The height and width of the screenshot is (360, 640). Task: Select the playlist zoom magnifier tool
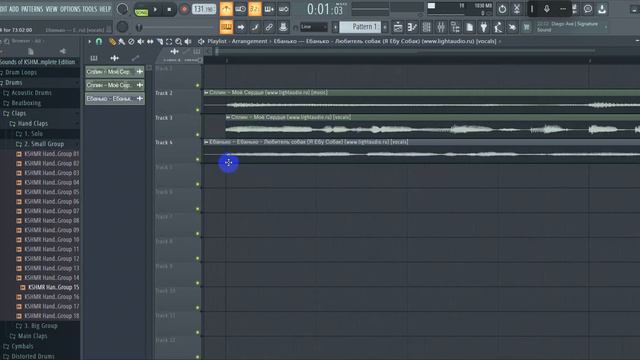click(x=178, y=41)
